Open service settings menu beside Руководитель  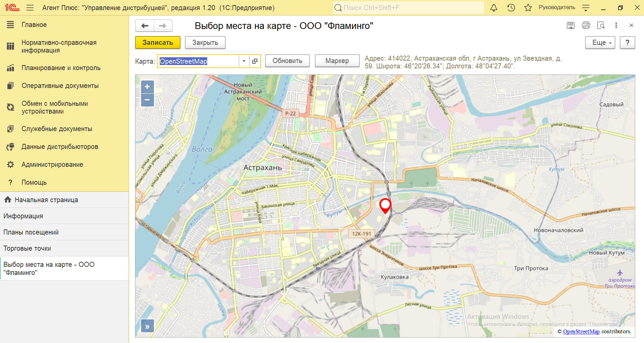[586, 7]
